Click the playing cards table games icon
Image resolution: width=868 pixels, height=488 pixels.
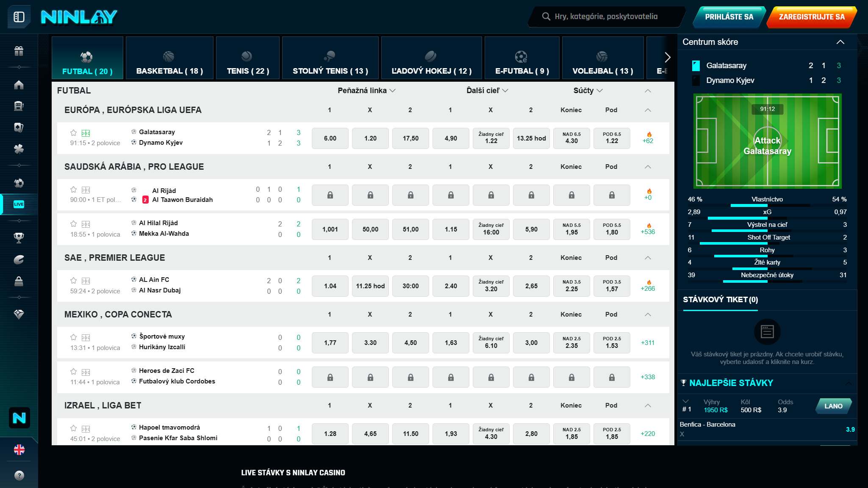[x=19, y=127]
